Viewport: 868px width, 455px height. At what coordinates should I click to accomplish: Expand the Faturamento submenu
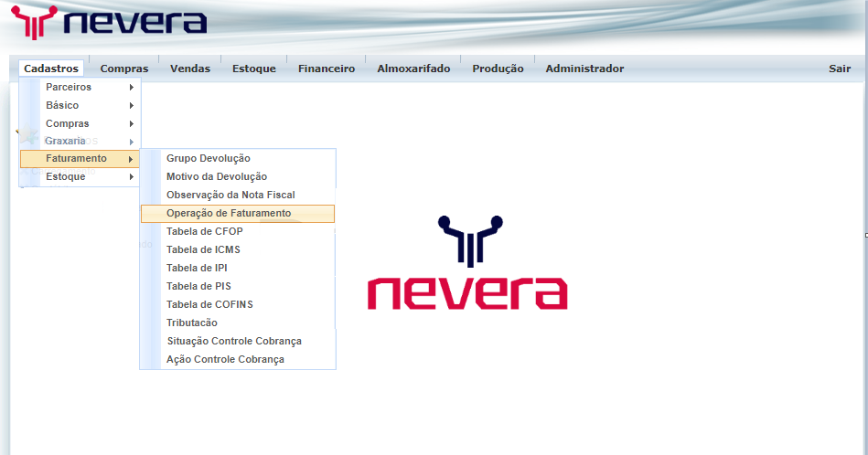click(80, 159)
